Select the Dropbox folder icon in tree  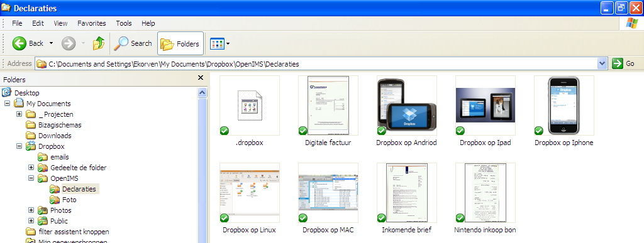click(x=31, y=146)
